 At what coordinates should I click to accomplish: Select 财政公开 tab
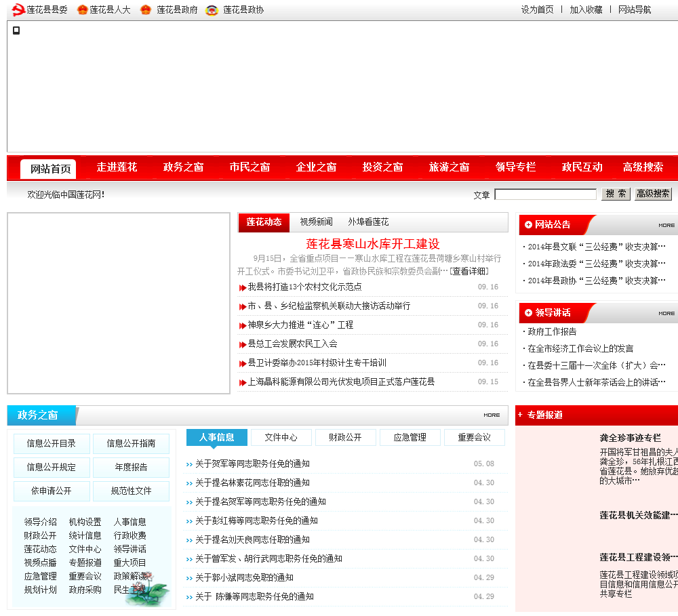pos(346,438)
